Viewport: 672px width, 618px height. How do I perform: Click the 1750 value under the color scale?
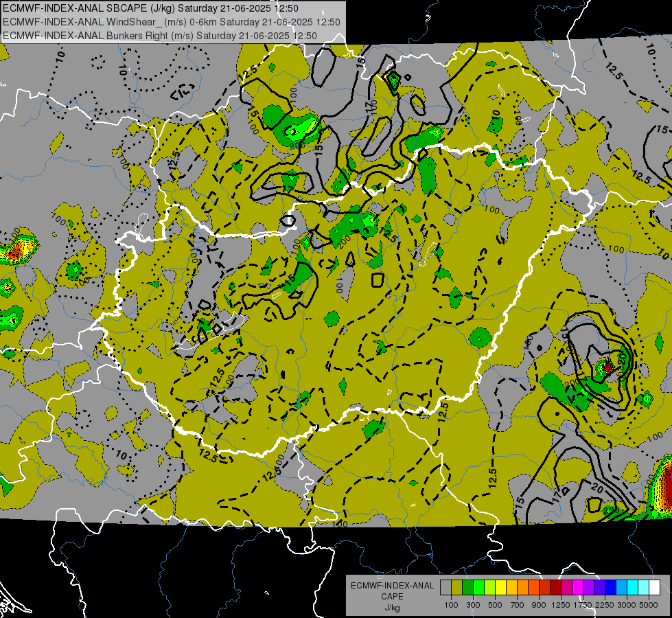click(x=583, y=605)
